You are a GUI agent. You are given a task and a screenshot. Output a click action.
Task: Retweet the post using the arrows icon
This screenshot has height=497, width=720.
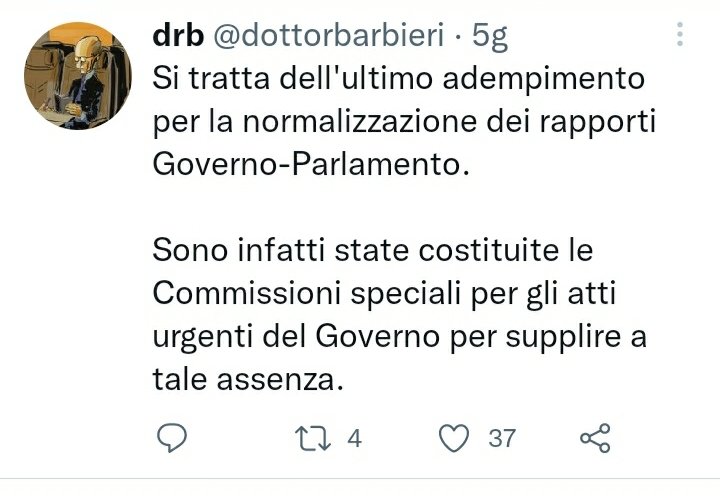tap(313, 438)
